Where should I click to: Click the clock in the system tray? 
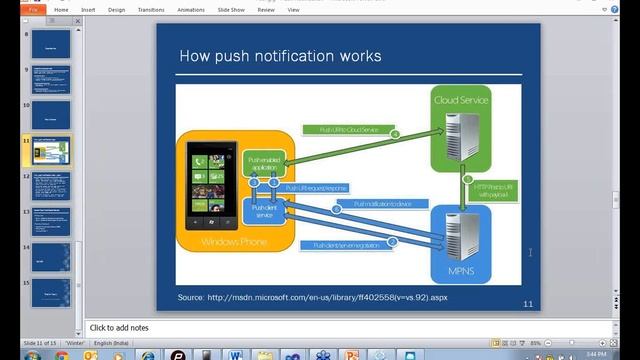[x=596, y=355]
